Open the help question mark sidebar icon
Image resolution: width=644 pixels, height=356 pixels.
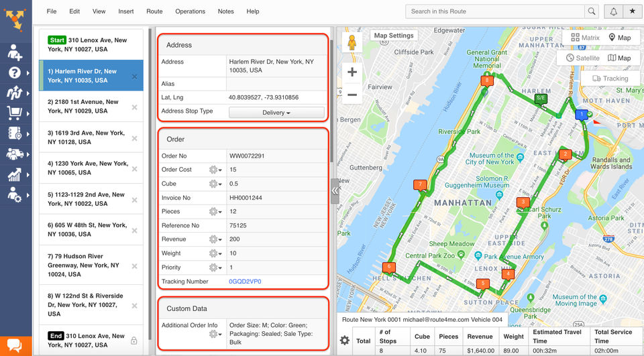tap(15, 72)
